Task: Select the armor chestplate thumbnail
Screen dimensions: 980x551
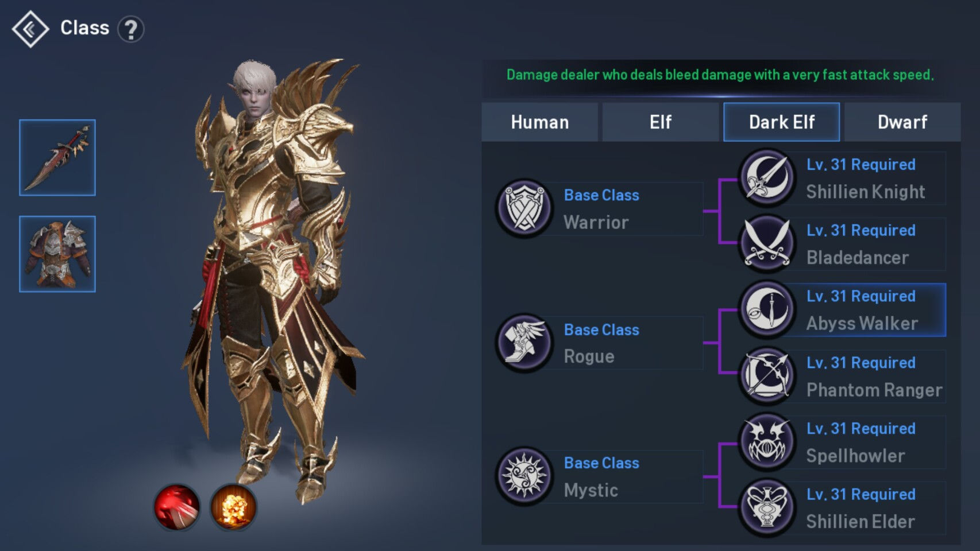Action: pyautogui.click(x=57, y=254)
